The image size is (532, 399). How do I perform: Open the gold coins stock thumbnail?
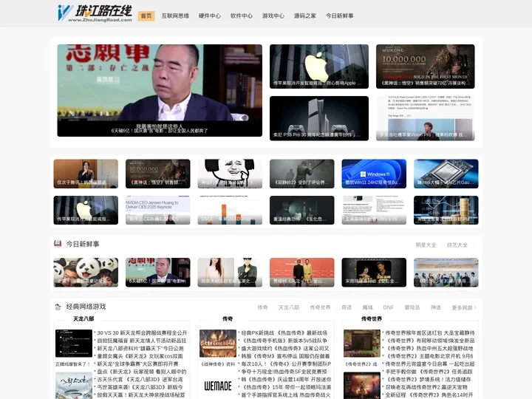click(x=446, y=210)
